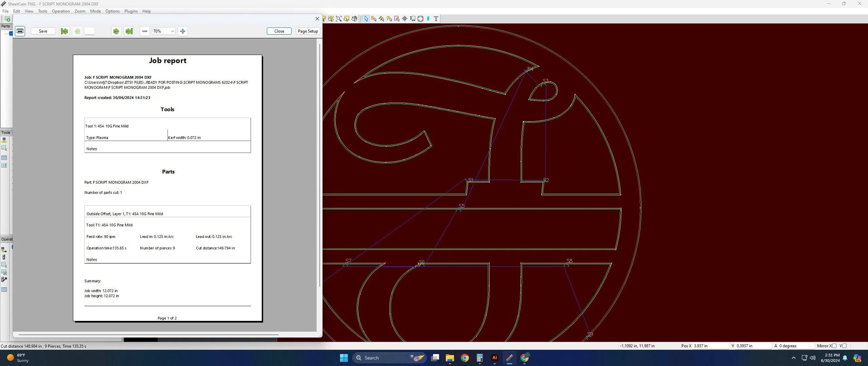The height and width of the screenshot is (366, 868).
Task: Click tool table icon in Tools panel
Action: pyautogui.click(x=4, y=158)
